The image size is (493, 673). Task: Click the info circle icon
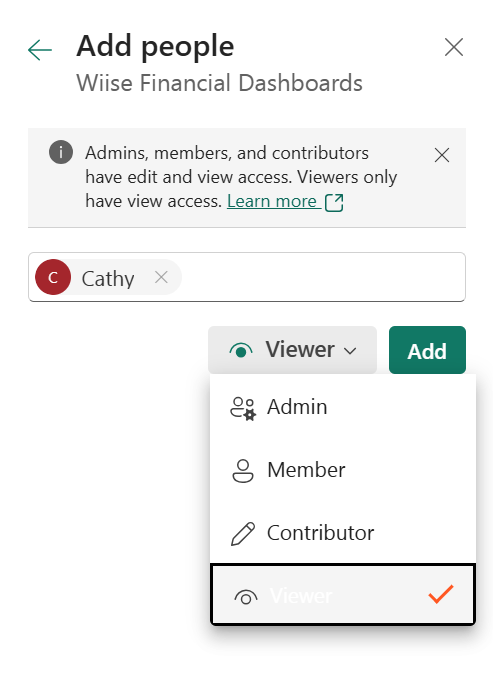pos(61,152)
